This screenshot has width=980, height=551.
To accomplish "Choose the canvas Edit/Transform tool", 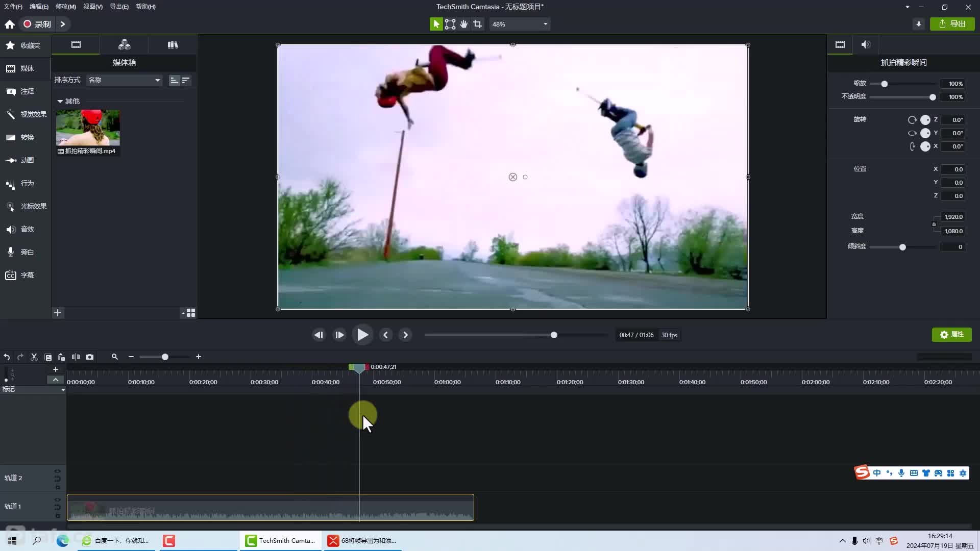I will pyautogui.click(x=450, y=24).
